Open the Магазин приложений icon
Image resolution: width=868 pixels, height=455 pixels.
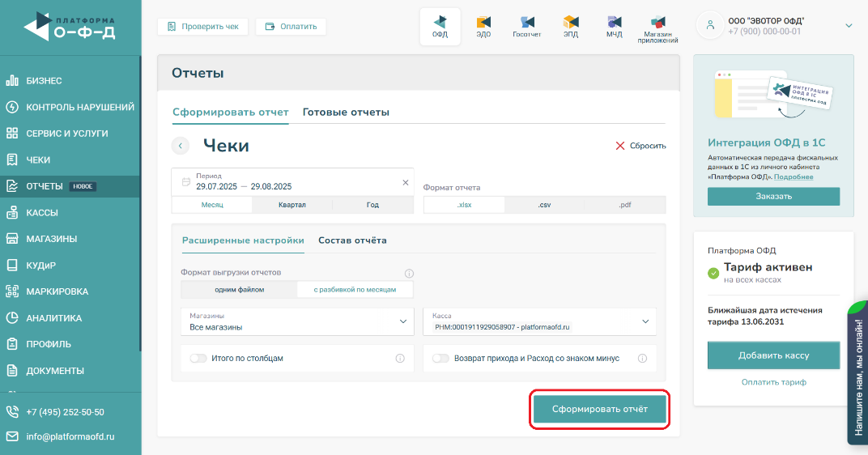[x=657, y=27]
